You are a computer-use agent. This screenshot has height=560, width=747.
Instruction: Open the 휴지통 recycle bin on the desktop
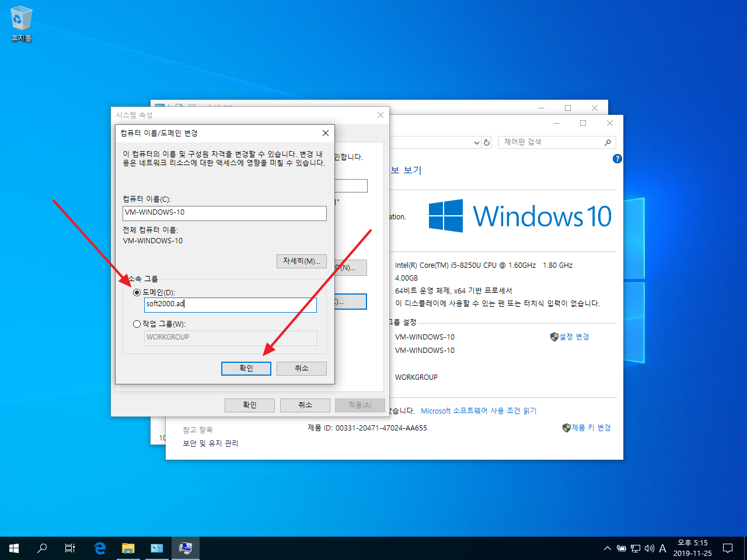click(22, 24)
